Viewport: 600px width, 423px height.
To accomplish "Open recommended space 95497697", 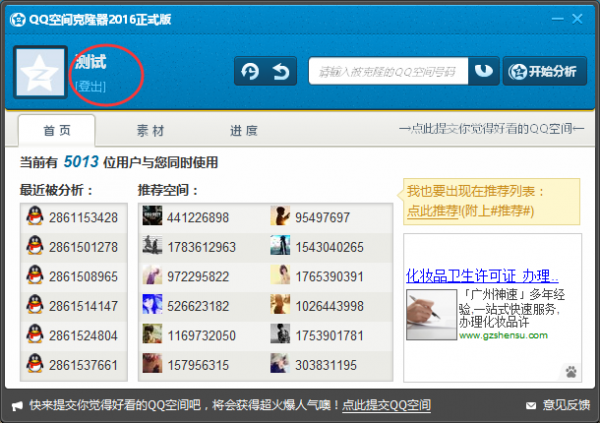I will tap(322, 217).
